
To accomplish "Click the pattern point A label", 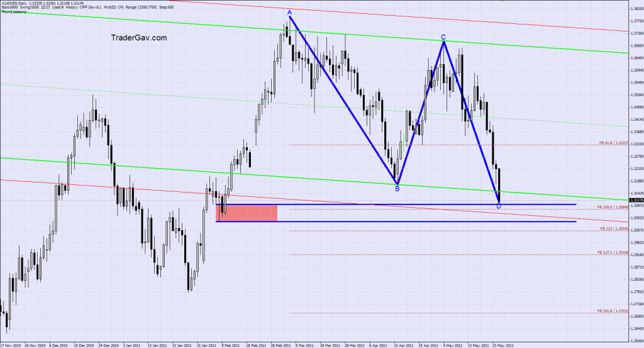I will coord(289,12).
